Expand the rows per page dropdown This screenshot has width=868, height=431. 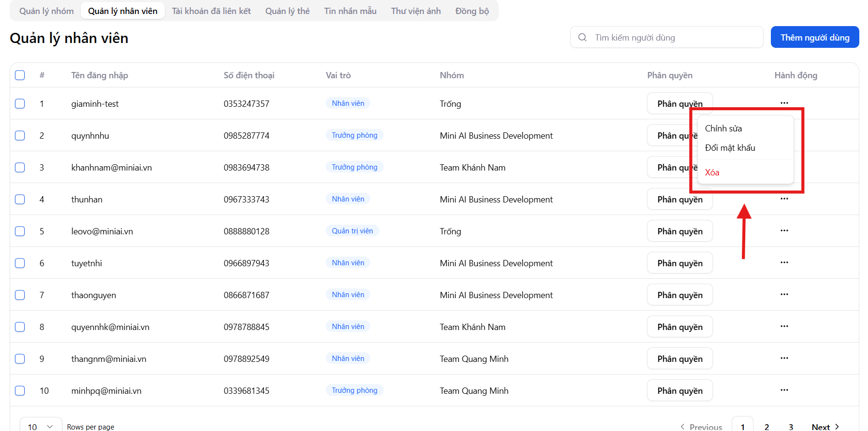[x=41, y=426]
